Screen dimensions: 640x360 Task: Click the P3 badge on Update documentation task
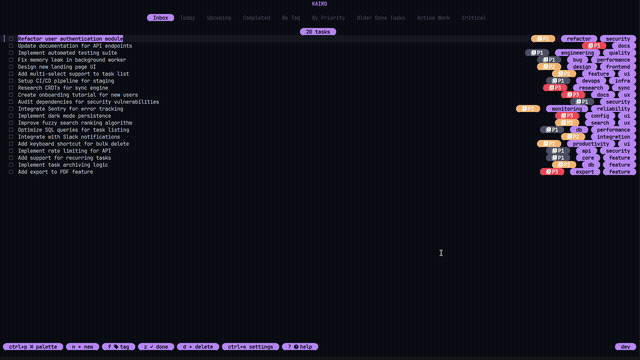tap(594, 46)
